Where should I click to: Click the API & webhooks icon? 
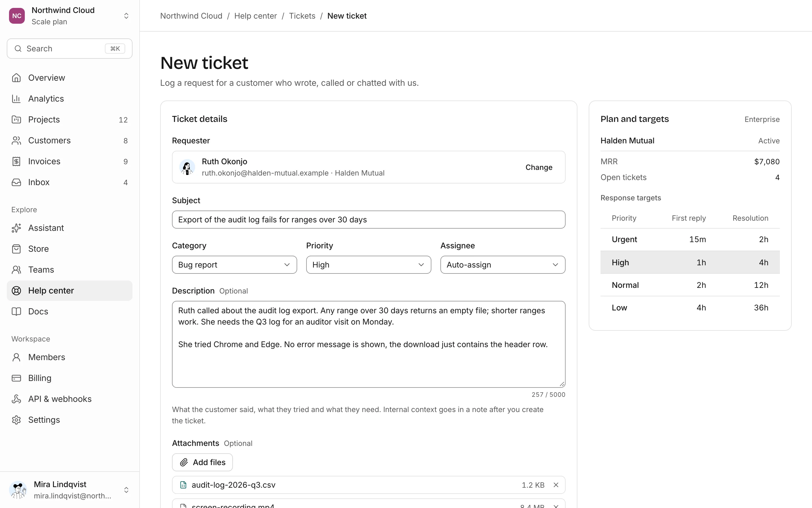(16, 399)
